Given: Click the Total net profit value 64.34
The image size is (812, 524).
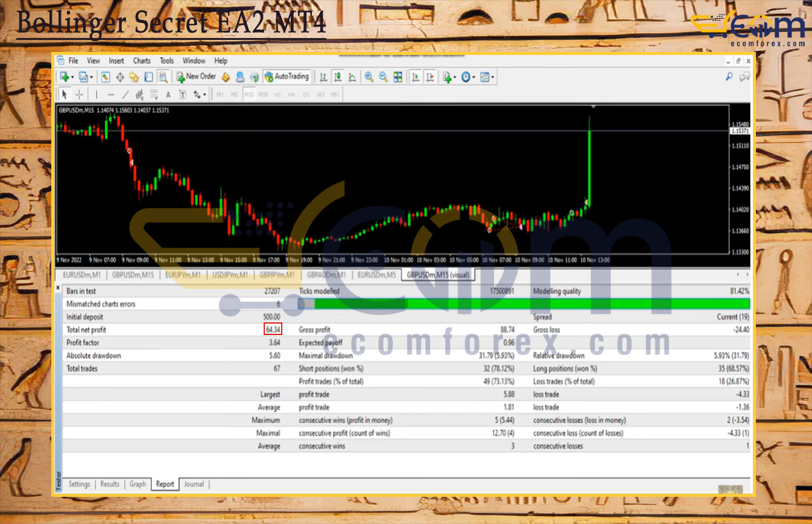Looking at the screenshot, I should click(x=273, y=330).
